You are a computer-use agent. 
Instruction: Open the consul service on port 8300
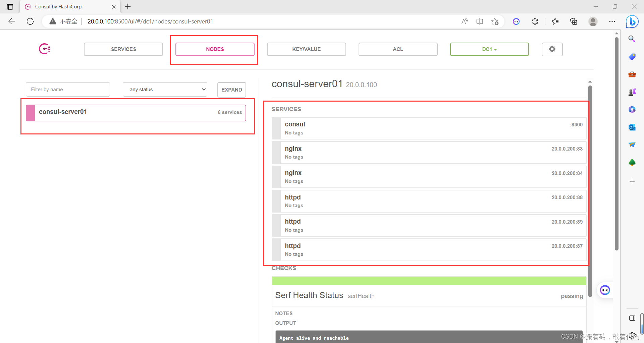pos(429,128)
